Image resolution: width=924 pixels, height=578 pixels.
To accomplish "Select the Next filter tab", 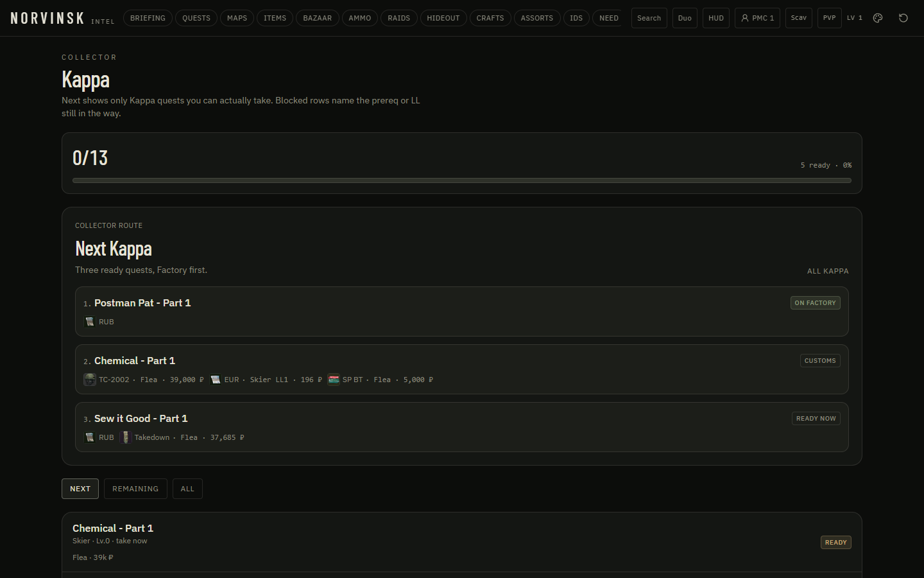I will pos(80,489).
